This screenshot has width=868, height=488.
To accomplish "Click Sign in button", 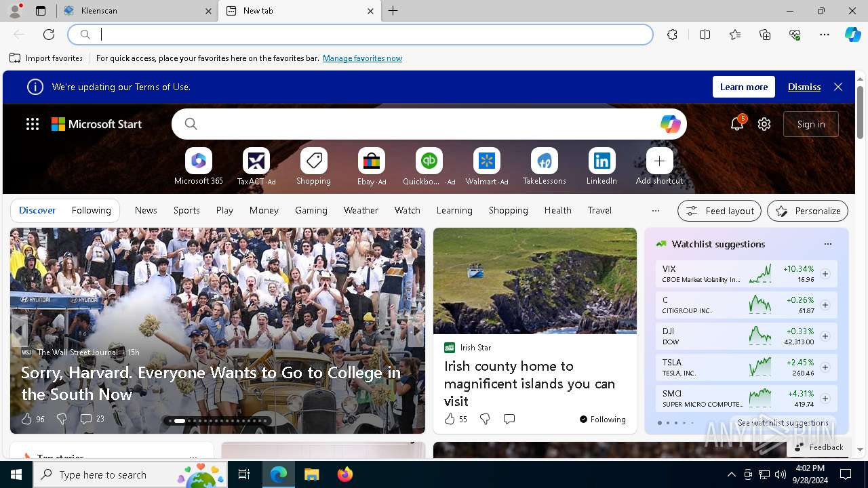I will [811, 124].
